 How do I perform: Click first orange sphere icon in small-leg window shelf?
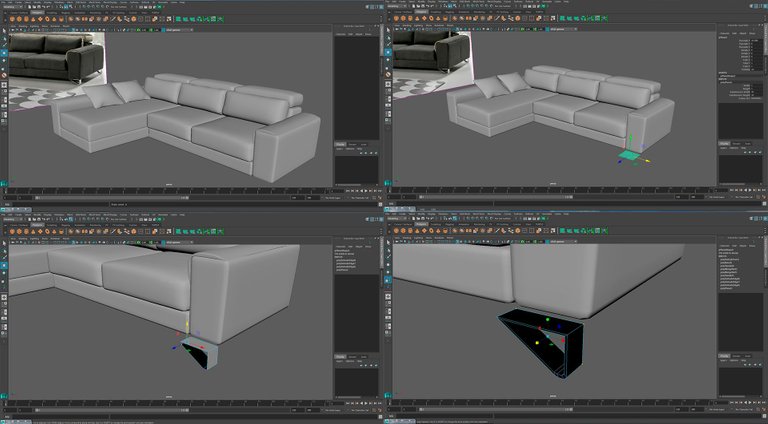click(12, 231)
